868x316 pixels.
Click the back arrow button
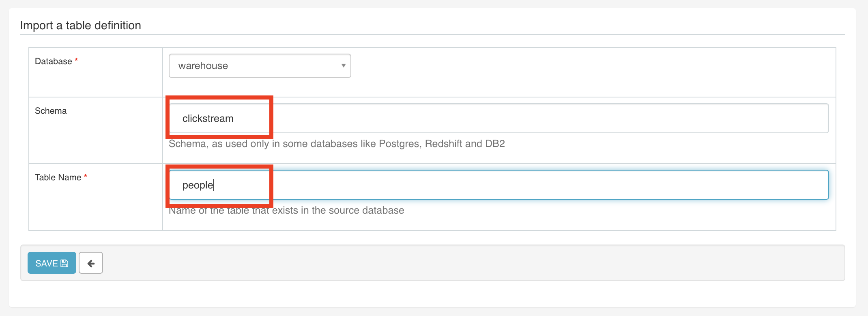91,263
